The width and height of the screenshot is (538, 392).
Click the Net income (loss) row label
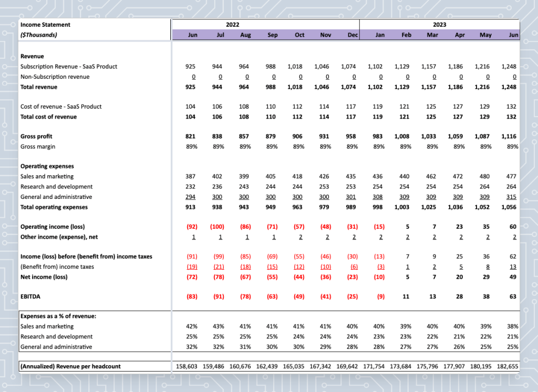coord(44,277)
